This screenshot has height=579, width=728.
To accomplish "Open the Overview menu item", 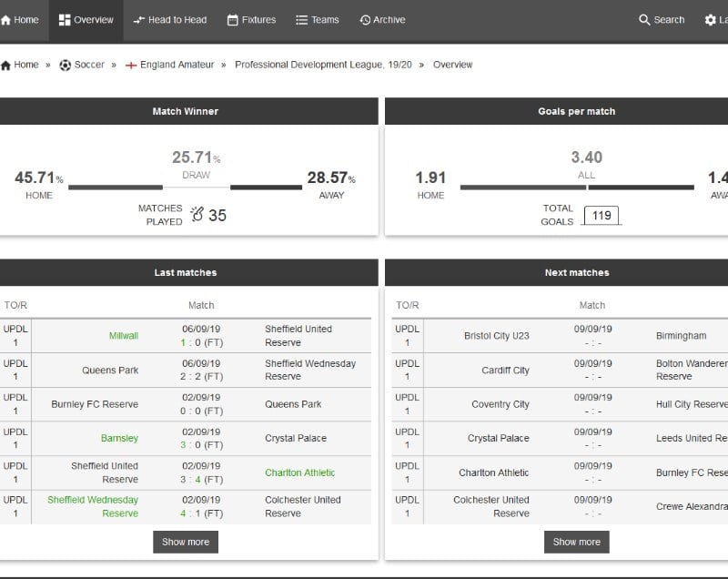I will point(86,20).
